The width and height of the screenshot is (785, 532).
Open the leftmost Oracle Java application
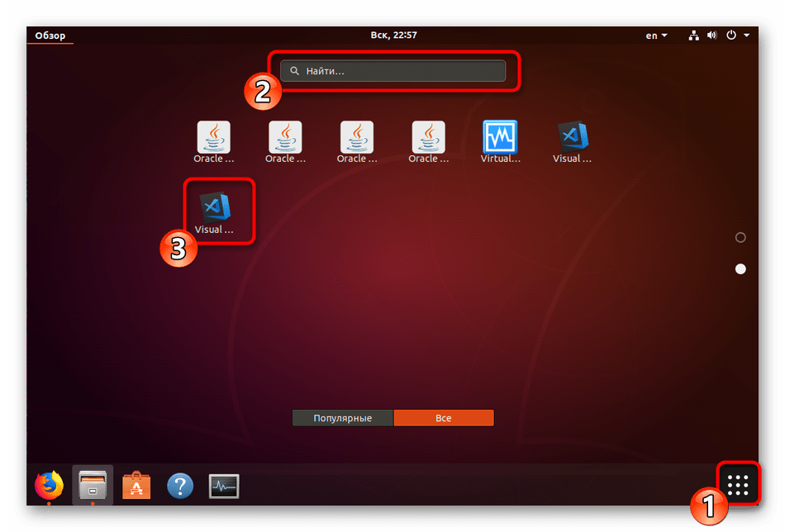(214, 142)
